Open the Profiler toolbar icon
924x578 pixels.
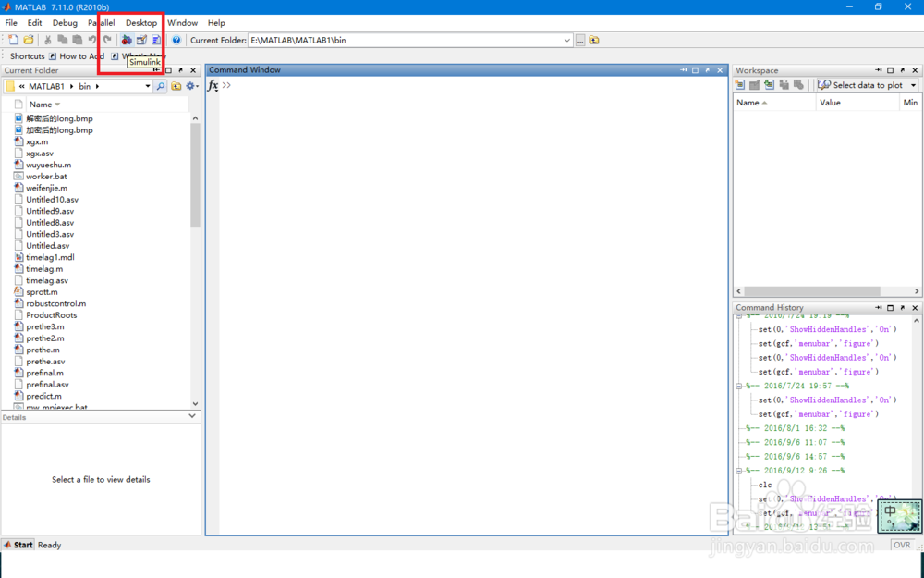tap(156, 40)
